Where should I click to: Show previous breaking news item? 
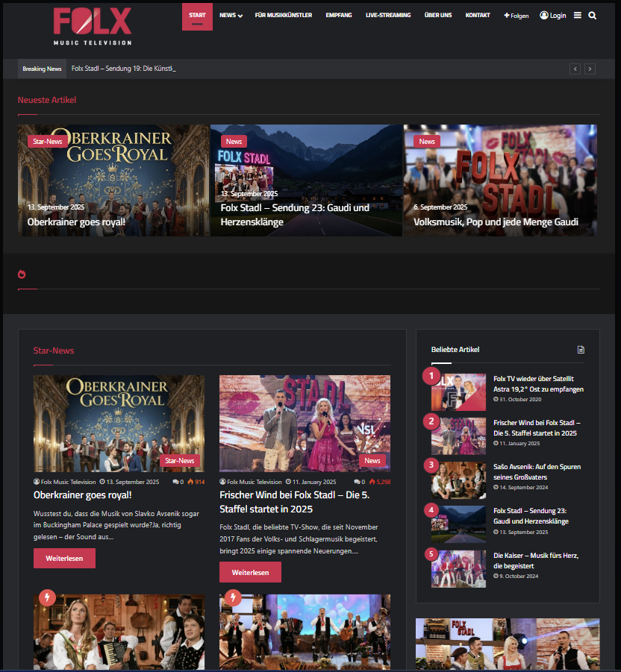pos(575,69)
